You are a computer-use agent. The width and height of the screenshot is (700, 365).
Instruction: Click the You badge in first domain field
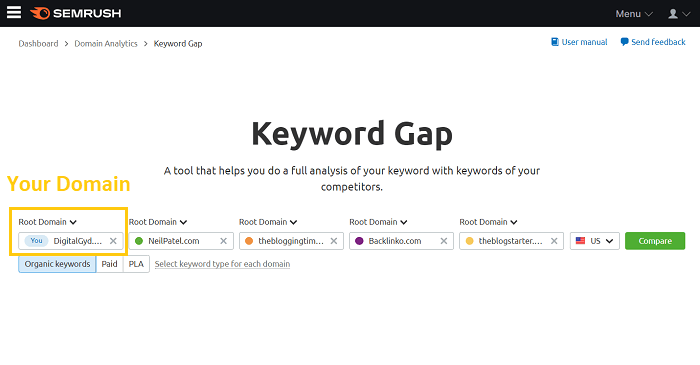37,241
